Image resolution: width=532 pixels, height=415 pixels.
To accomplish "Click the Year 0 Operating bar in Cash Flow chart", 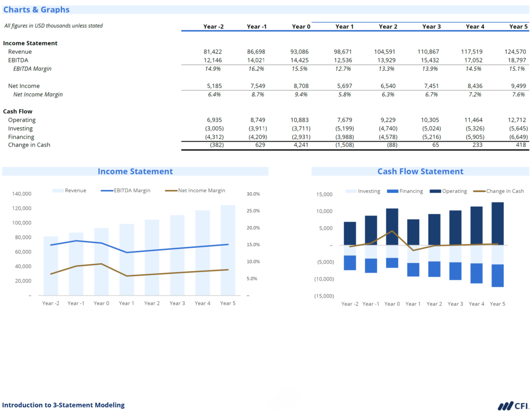I will 392,226.
